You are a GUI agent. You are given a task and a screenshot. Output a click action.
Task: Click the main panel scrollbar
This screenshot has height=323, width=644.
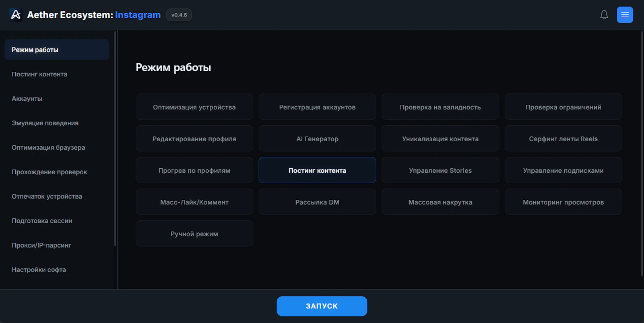pyautogui.click(x=642, y=153)
